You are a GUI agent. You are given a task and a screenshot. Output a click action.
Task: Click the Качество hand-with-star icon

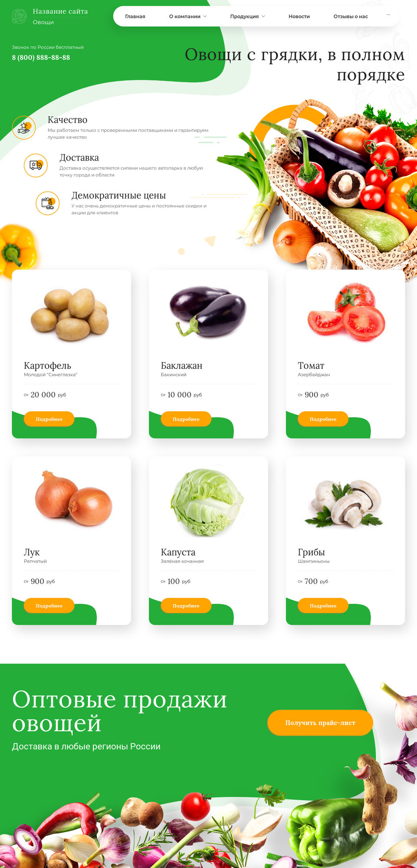coord(24,128)
